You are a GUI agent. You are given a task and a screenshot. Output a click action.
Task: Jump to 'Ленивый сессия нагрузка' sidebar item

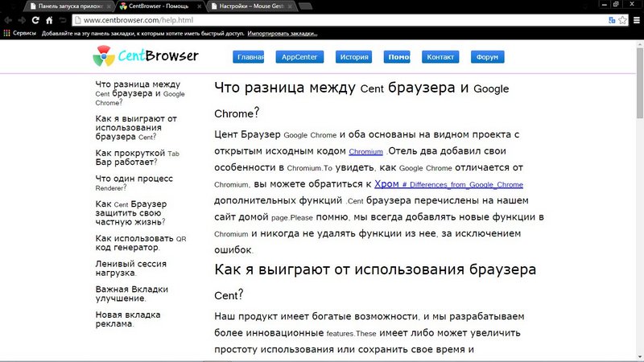[x=130, y=269]
